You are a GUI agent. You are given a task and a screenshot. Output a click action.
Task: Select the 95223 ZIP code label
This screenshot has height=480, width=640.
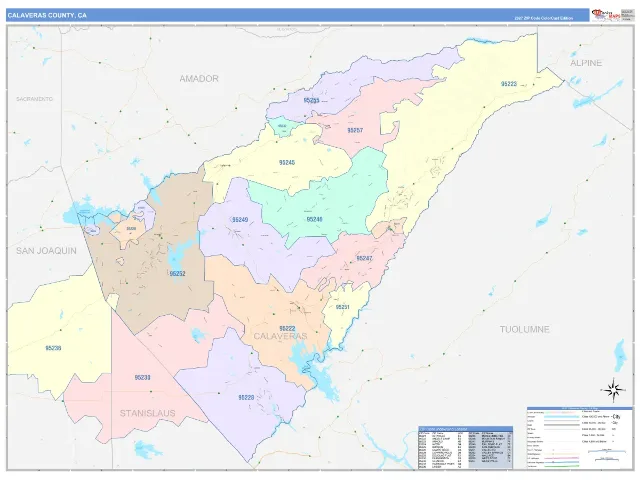tap(509, 84)
